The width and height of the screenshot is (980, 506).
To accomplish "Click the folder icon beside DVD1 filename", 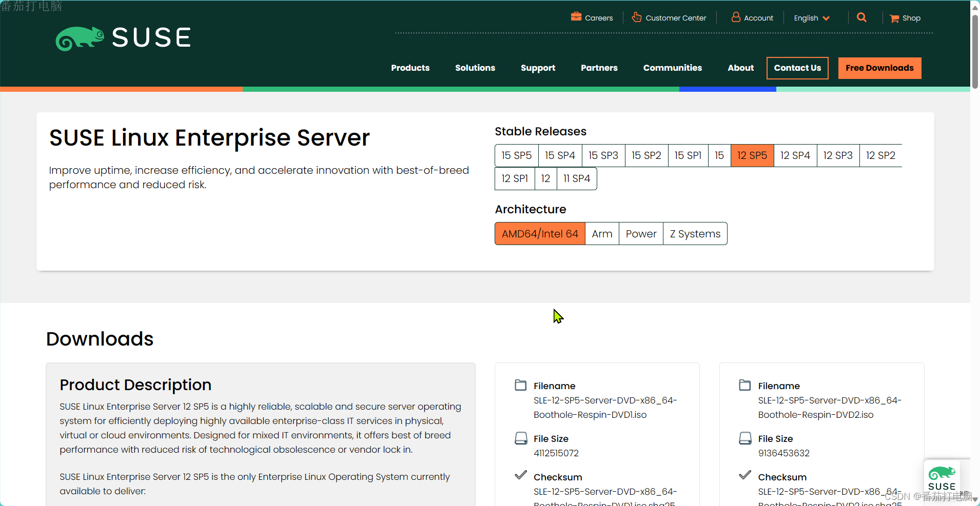I will pos(521,385).
